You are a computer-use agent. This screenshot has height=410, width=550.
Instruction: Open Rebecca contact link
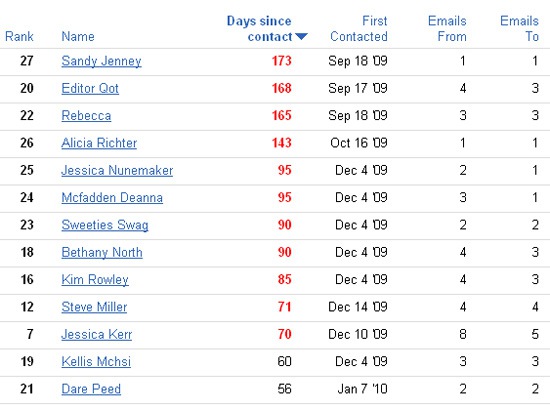pyautogui.click(x=86, y=116)
